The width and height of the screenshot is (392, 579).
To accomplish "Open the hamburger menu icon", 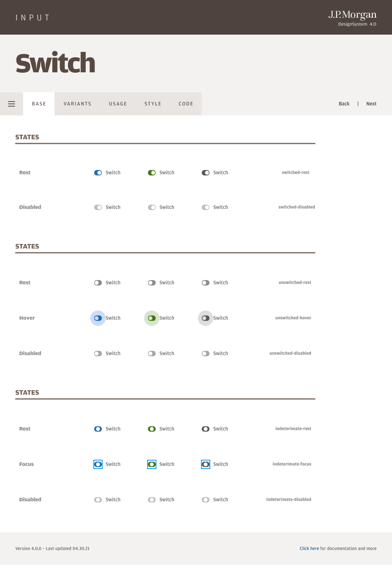I will pos(12,104).
